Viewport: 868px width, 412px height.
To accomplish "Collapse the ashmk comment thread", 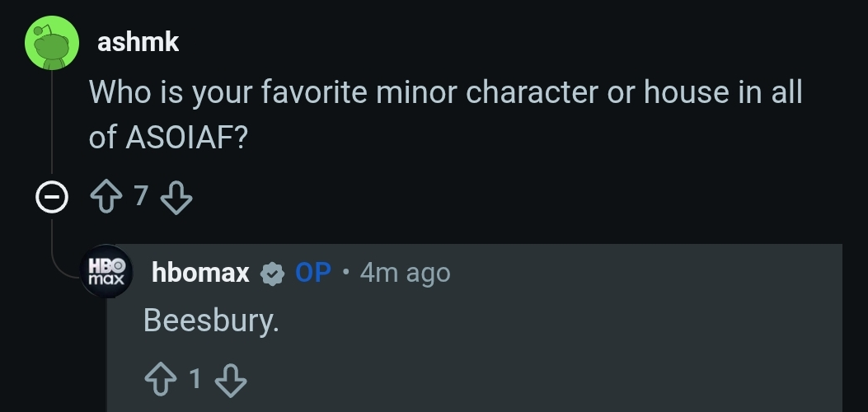I will [x=53, y=198].
